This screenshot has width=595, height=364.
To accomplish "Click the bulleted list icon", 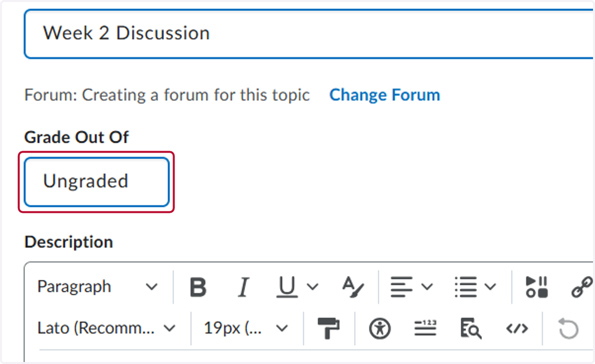I will 466,287.
